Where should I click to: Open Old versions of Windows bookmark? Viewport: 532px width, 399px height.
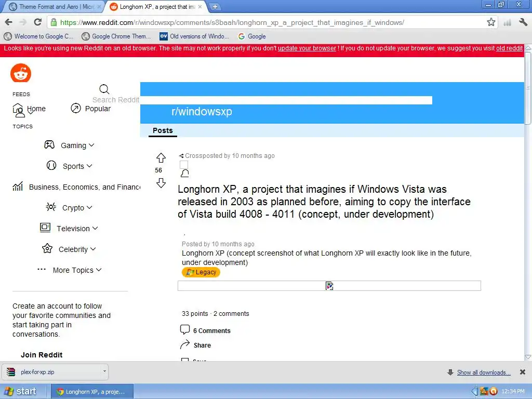194,36
